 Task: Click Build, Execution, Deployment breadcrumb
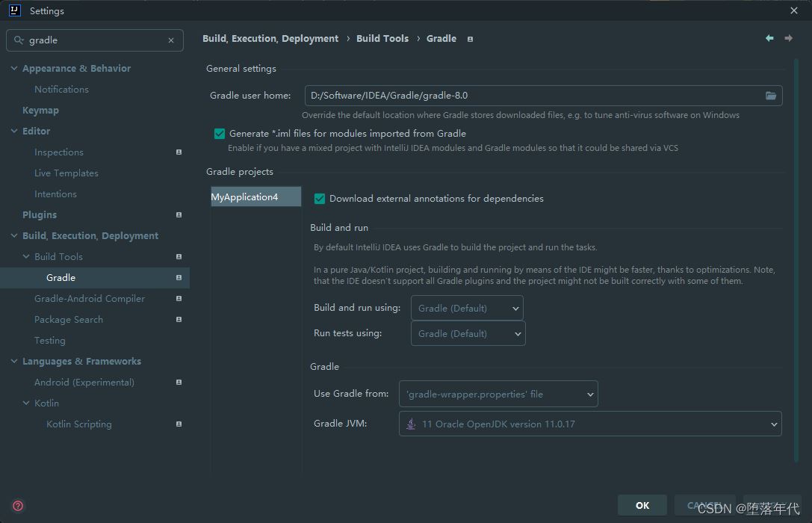[x=270, y=39]
